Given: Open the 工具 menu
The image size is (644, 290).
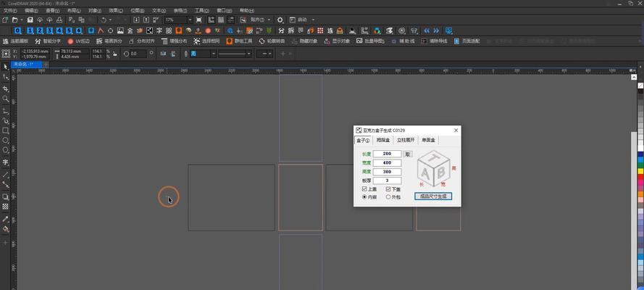Looking at the screenshot, I should [x=201, y=10].
